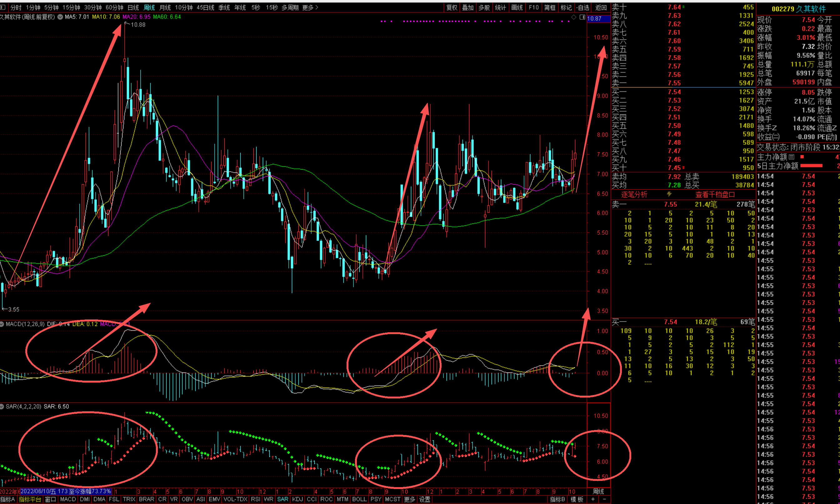The height and width of the screenshot is (504, 840).
Task: Expand 更多 indicators in bottom bar
Action: point(409,499)
